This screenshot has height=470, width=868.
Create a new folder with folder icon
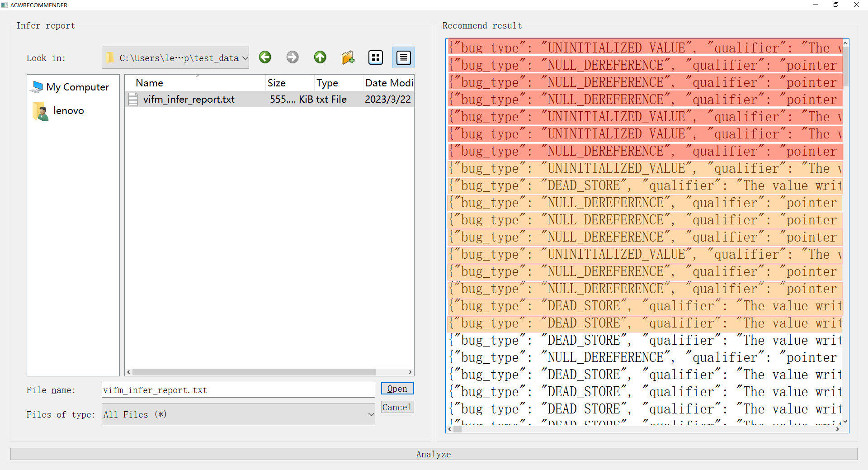point(348,57)
